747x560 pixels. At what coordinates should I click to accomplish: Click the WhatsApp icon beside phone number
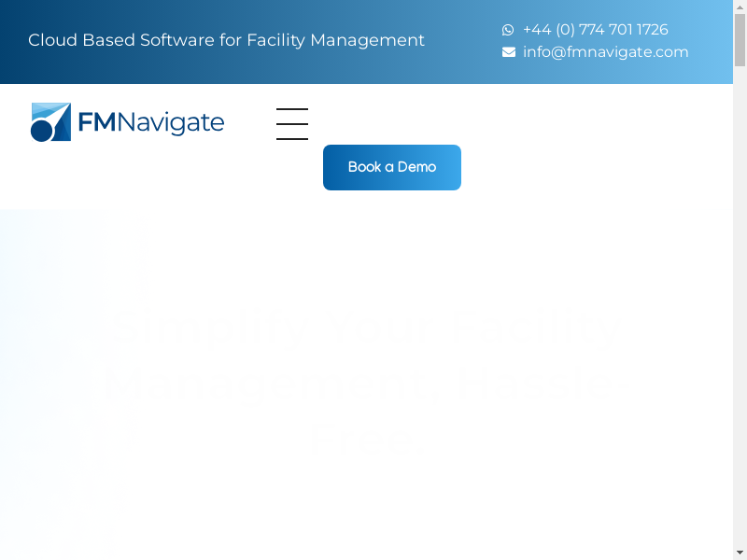pos(508,30)
